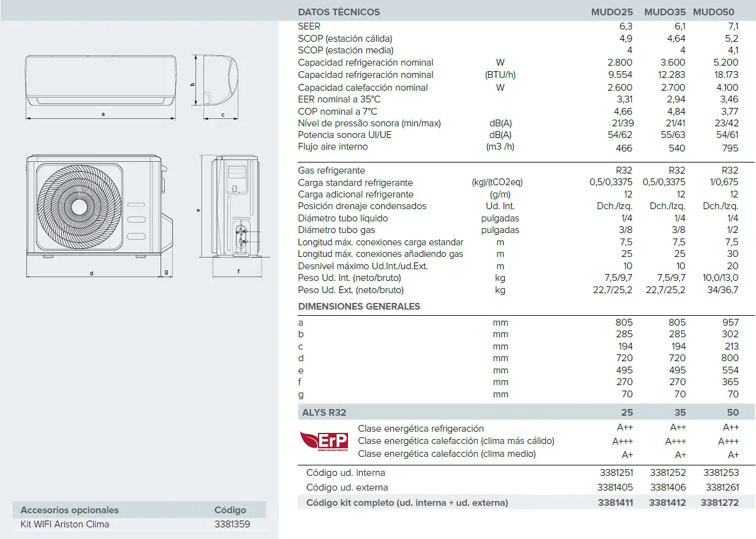Click the DIMENSIONES GENERALES section title

[x=359, y=306]
